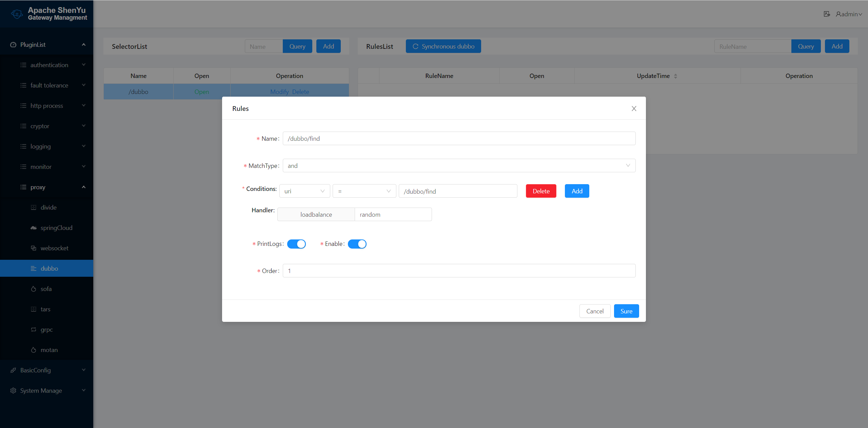Open the divide plugin menu item

point(48,208)
